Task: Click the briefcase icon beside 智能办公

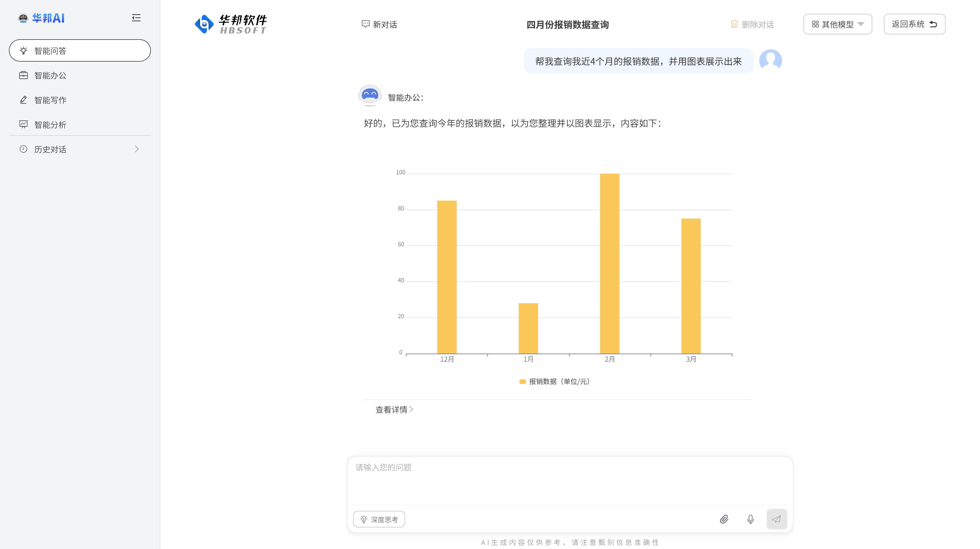Action: (x=23, y=75)
